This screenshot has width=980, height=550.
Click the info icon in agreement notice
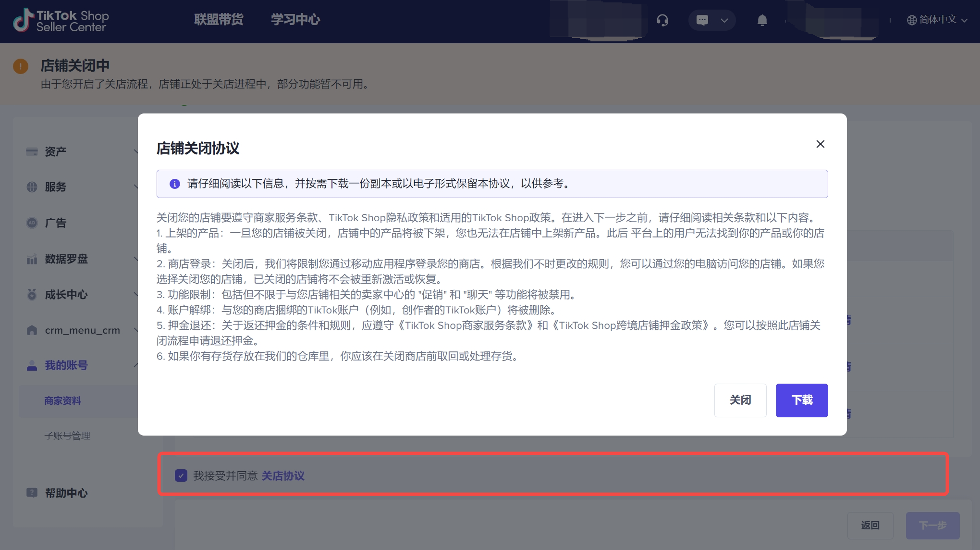tap(175, 184)
